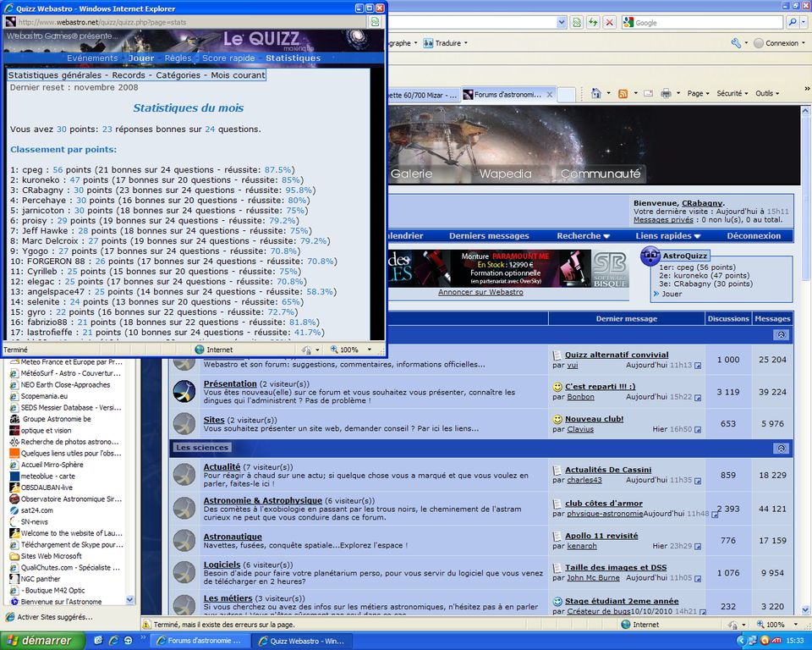This screenshot has height=650, width=812.
Task: Click the refresh icon in main browser
Action: pos(593,22)
